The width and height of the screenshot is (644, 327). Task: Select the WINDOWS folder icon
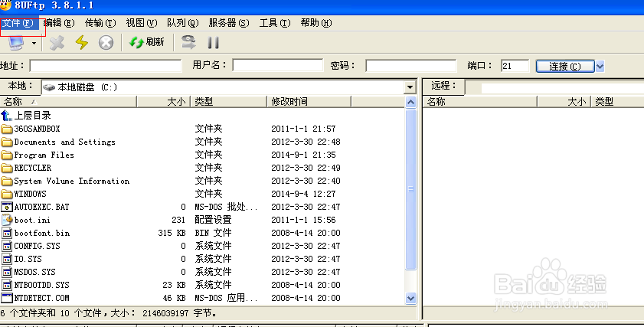tap(7, 194)
